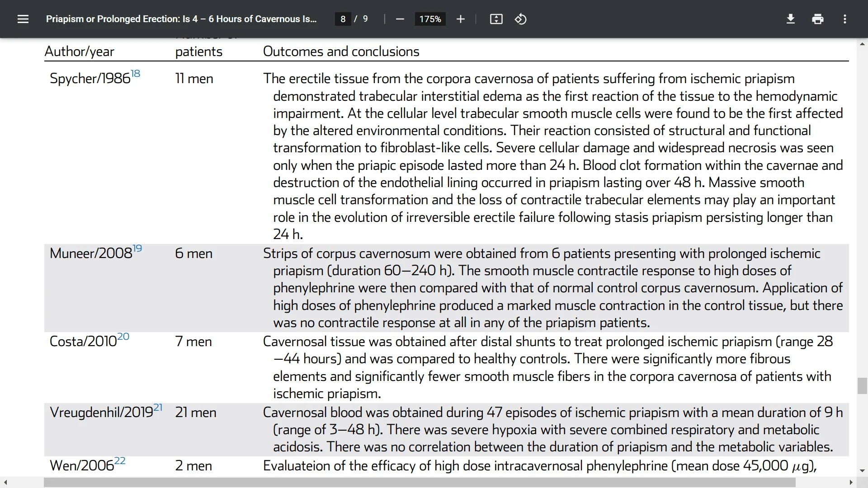Click the vertical scrollbar down arrow
868x488 pixels.
[x=862, y=471]
